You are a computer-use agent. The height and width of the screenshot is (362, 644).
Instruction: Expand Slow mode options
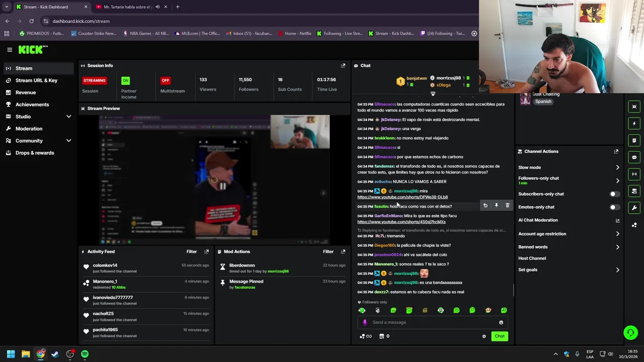click(x=617, y=167)
